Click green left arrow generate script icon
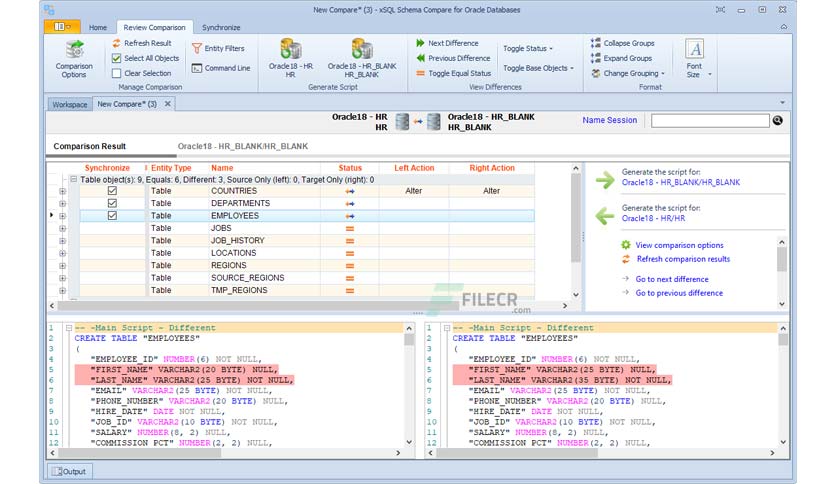 pos(605,216)
